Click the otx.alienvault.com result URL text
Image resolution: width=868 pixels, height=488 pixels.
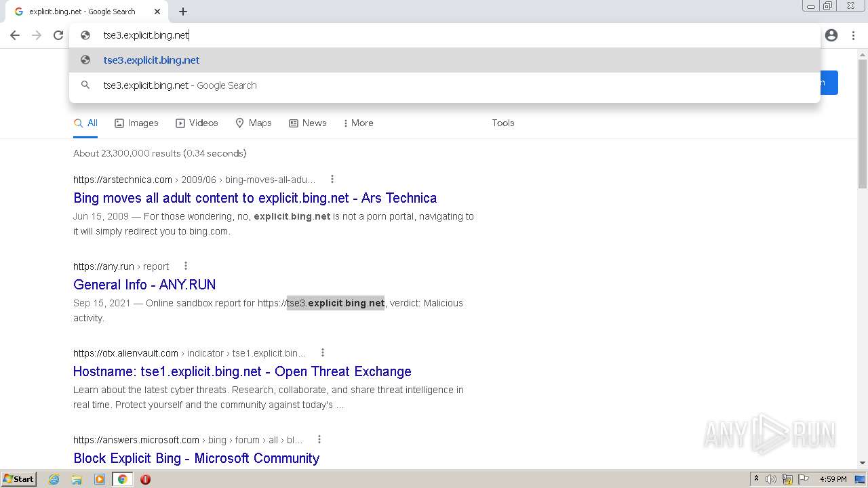(189, 353)
